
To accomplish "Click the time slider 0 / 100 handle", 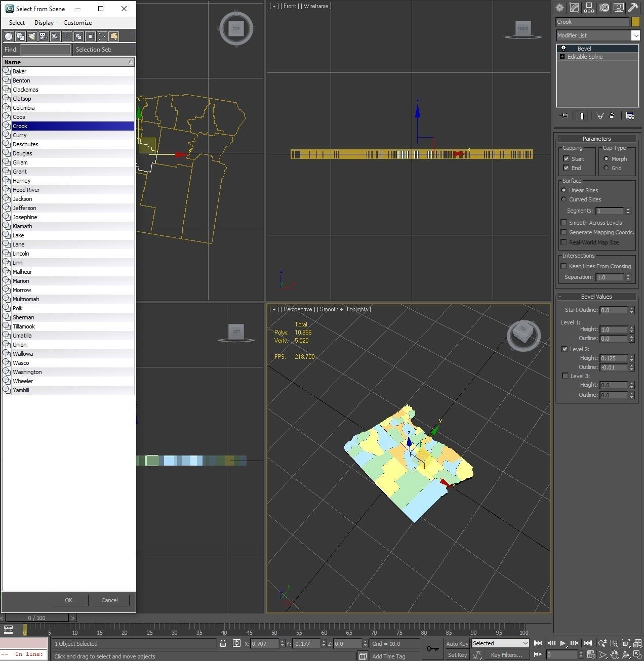I will 36,617.
